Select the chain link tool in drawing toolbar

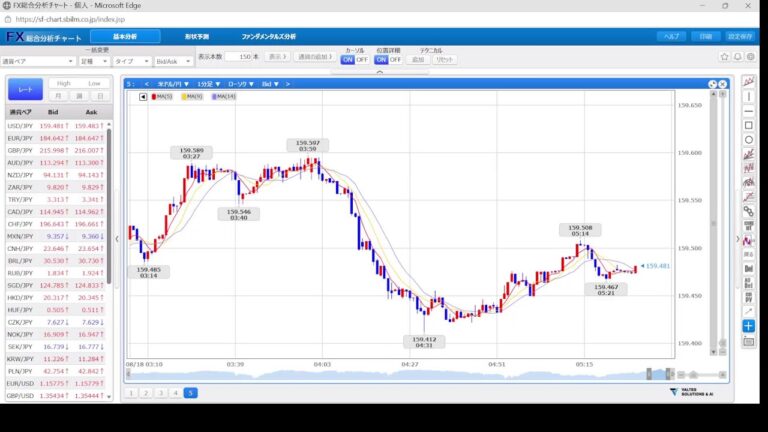coord(748,212)
